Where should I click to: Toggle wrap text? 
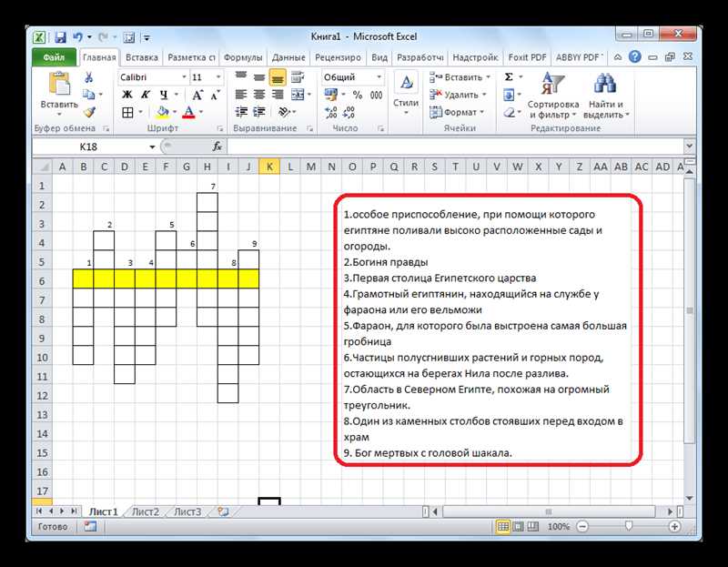point(298,77)
